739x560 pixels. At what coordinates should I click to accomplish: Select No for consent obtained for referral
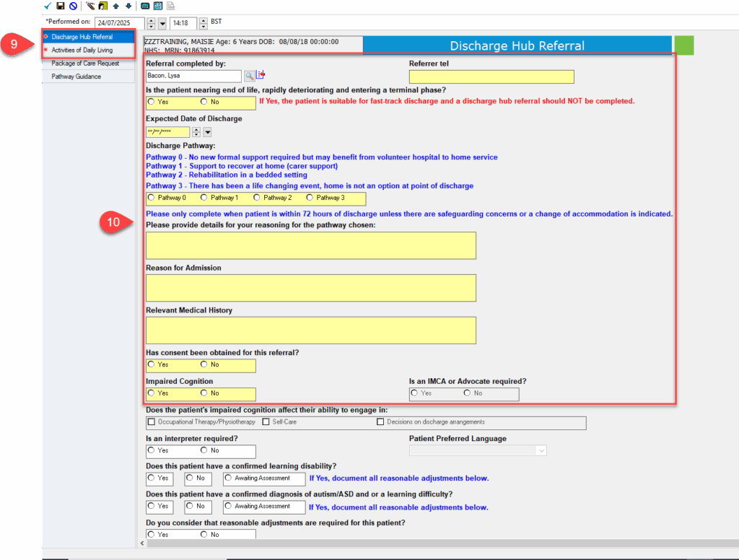point(204,364)
